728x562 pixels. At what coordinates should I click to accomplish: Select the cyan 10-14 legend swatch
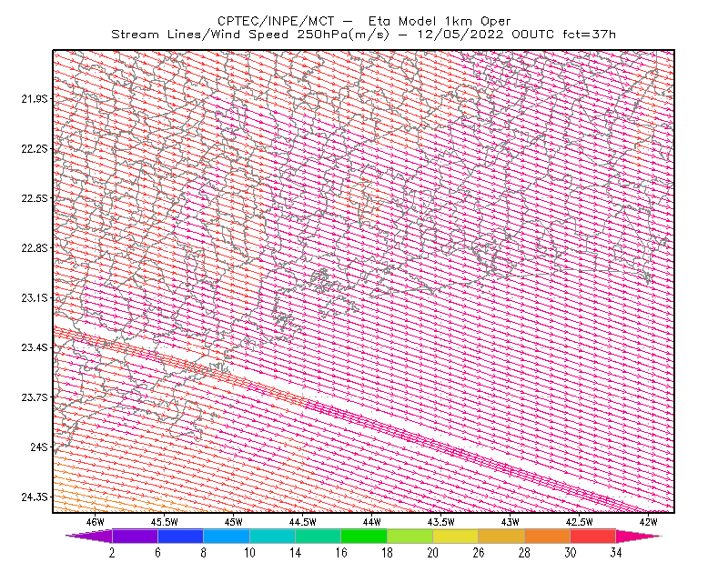(272, 536)
